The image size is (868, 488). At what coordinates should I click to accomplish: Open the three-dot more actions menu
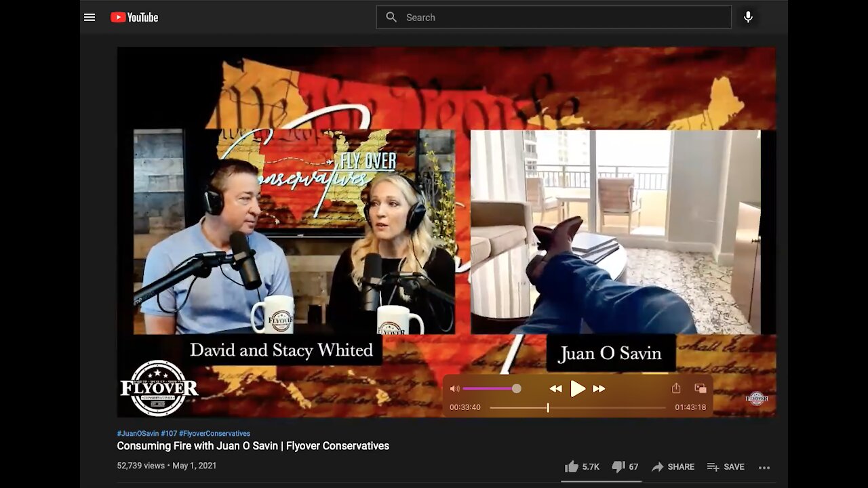(x=764, y=467)
